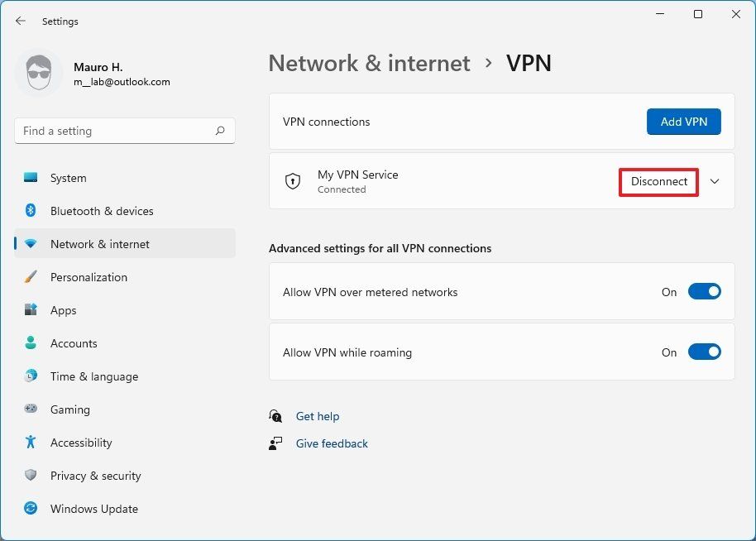Turn off Allow VPN while roaming
The image size is (756, 541).
[704, 352]
